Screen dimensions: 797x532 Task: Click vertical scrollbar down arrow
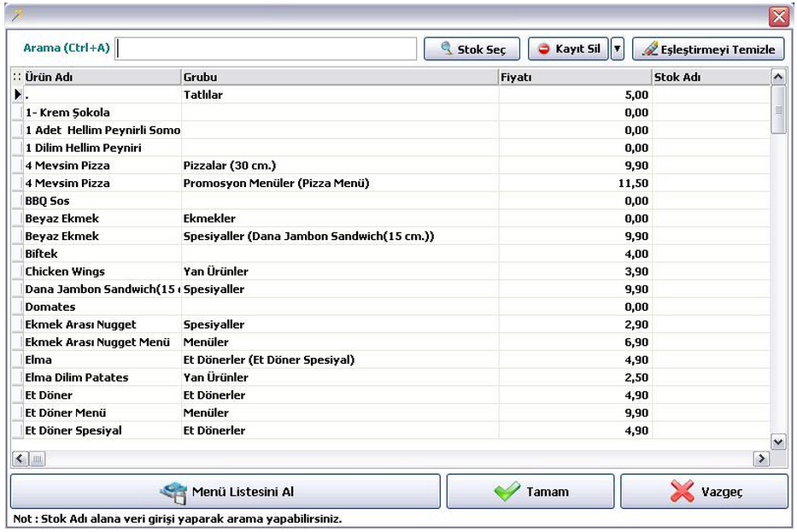point(778,441)
